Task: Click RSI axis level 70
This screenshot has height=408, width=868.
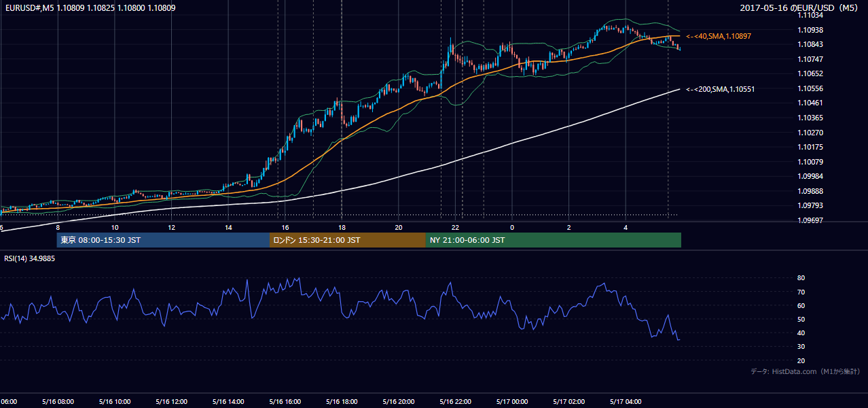Action: [801, 292]
